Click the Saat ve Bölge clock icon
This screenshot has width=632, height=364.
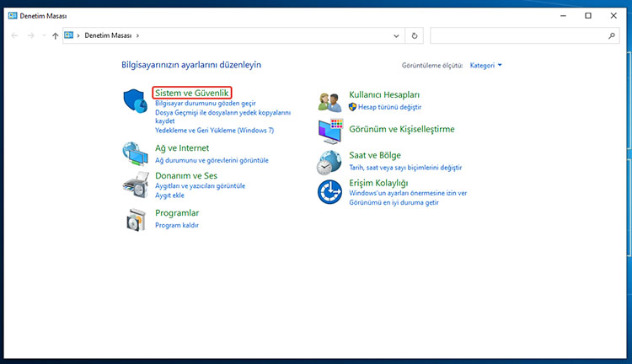point(329,161)
